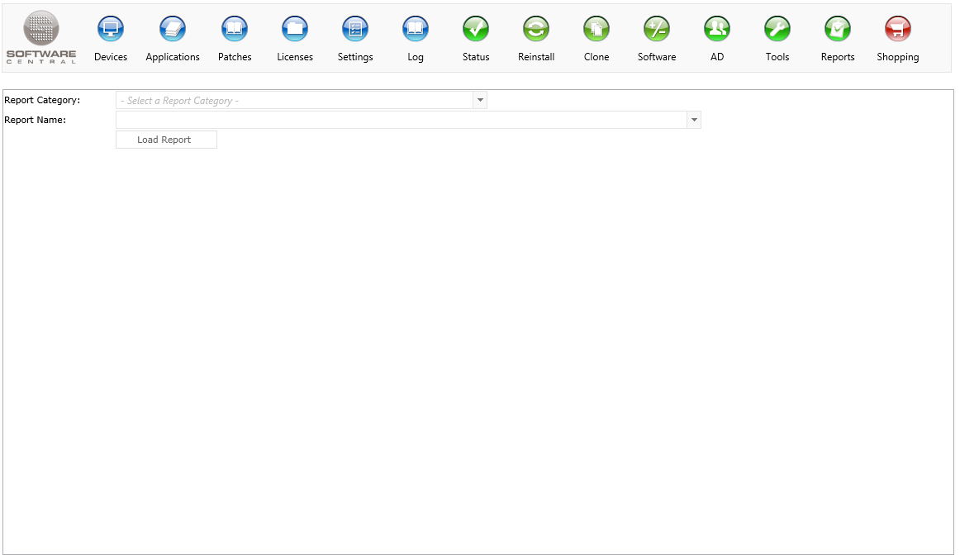Click the Load Report button
Screen dimensions: 960x560
(x=166, y=140)
